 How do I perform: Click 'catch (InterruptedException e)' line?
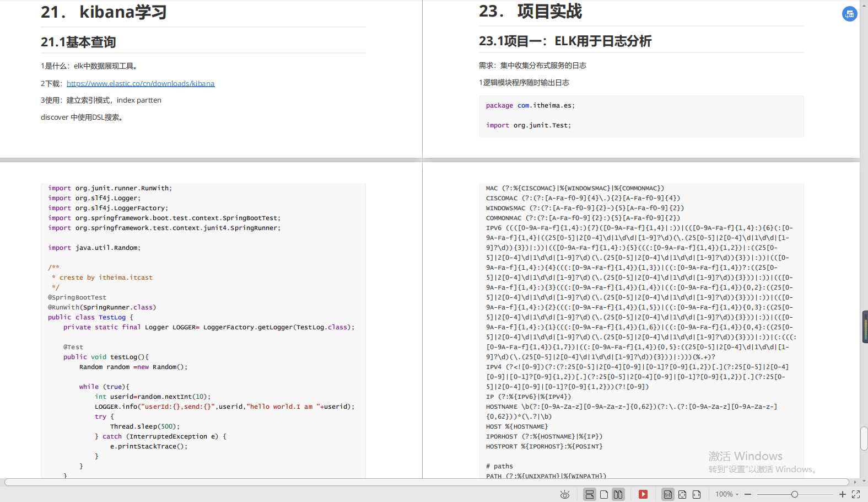click(x=160, y=436)
